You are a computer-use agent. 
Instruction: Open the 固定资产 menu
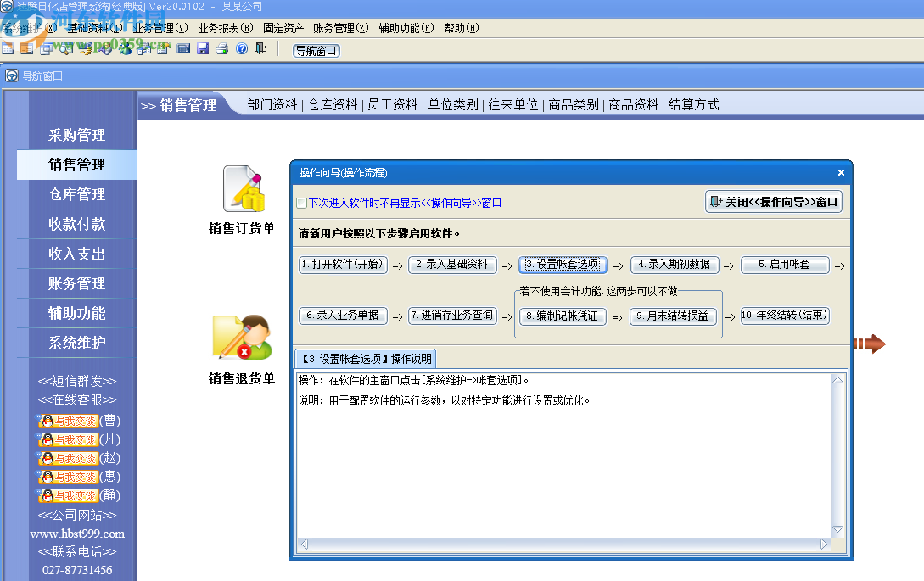tap(283, 28)
